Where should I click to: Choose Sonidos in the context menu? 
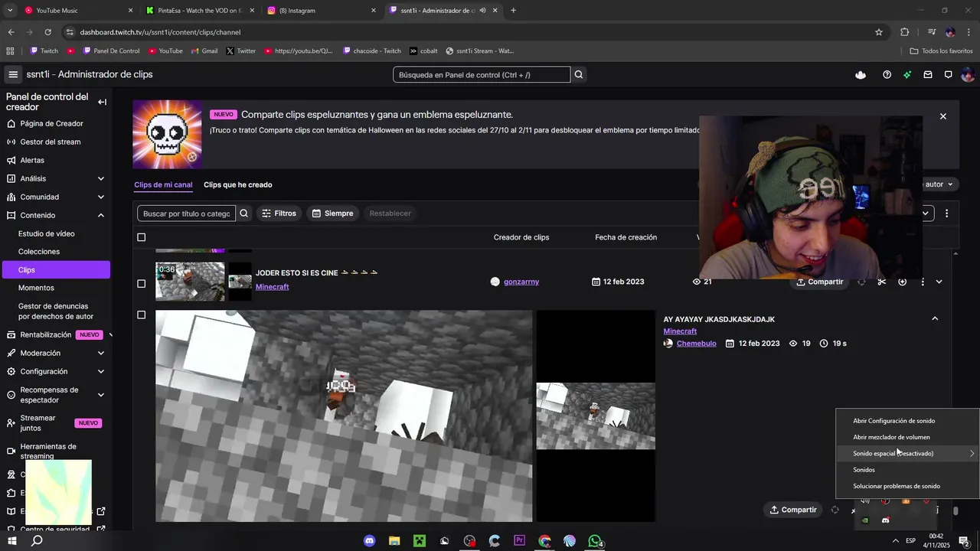pos(907,470)
